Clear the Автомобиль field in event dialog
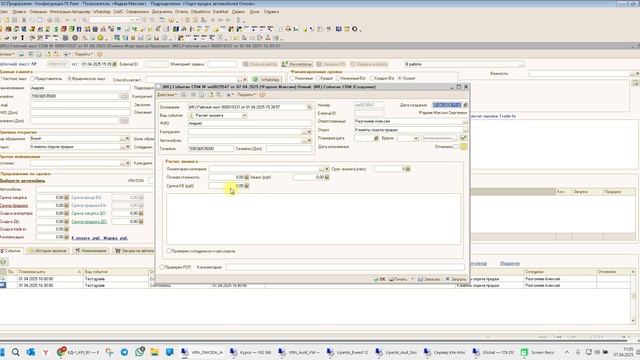640x360 pixels. point(309,140)
